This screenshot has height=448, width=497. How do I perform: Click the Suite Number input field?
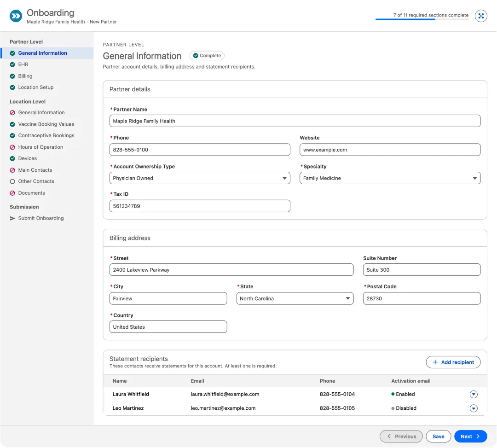[422, 270]
